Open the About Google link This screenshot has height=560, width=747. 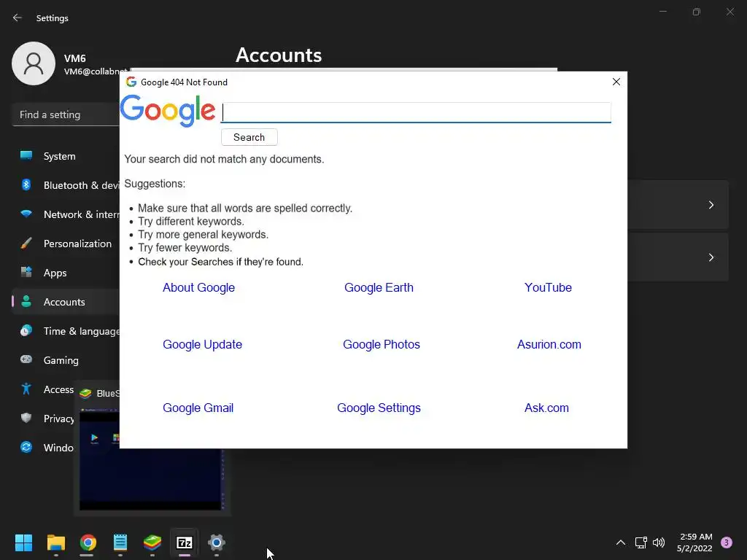(x=198, y=287)
